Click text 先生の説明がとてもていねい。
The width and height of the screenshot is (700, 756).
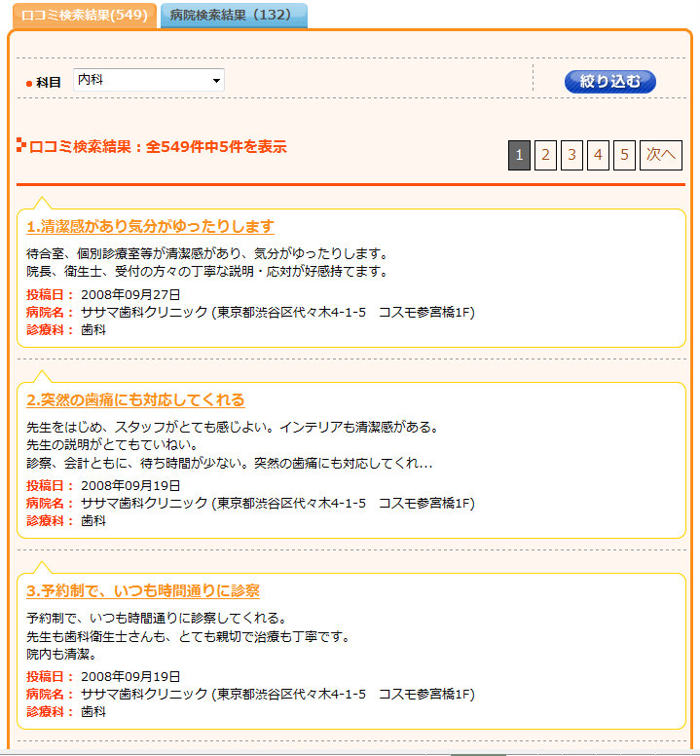pos(112,445)
